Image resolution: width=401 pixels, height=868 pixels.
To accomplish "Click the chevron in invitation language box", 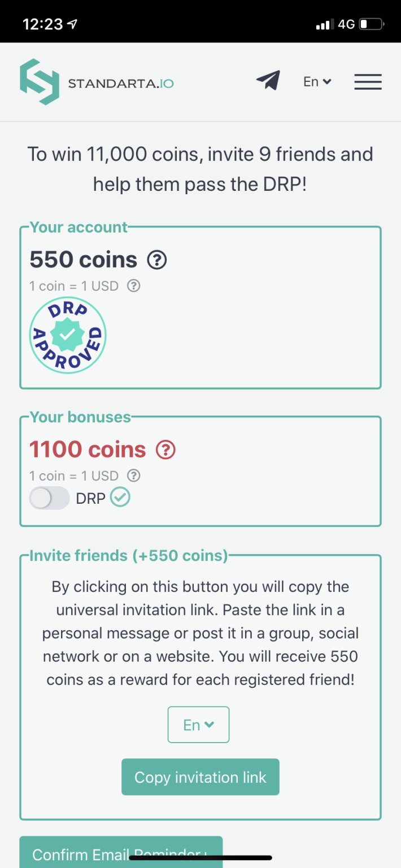I will pos(208,725).
